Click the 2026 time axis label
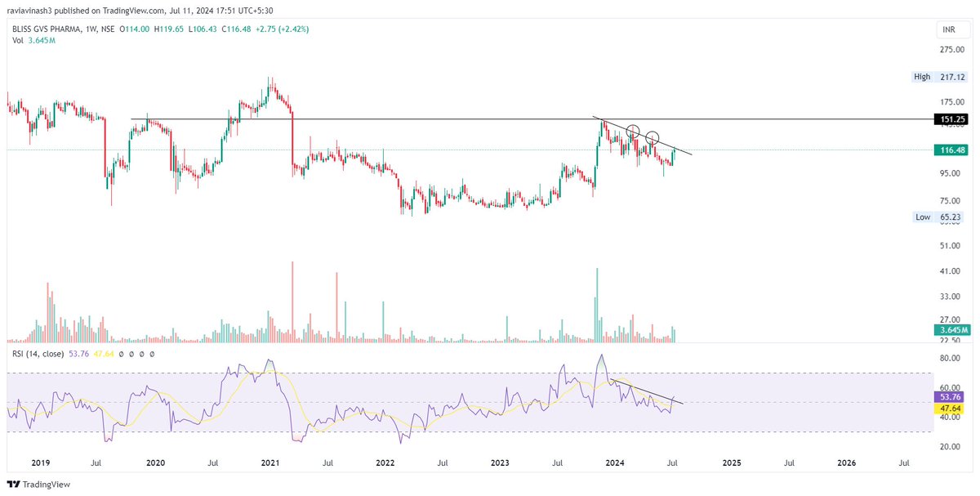The height and width of the screenshot is (496, 980). pos(847,462)
